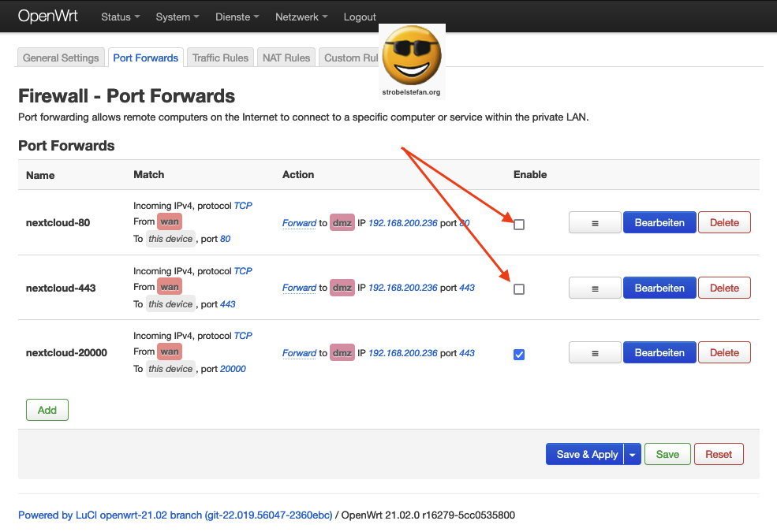Enable the nextcloud-80 port forward
The image size is (777, 532).
click(x=518, y=225)
